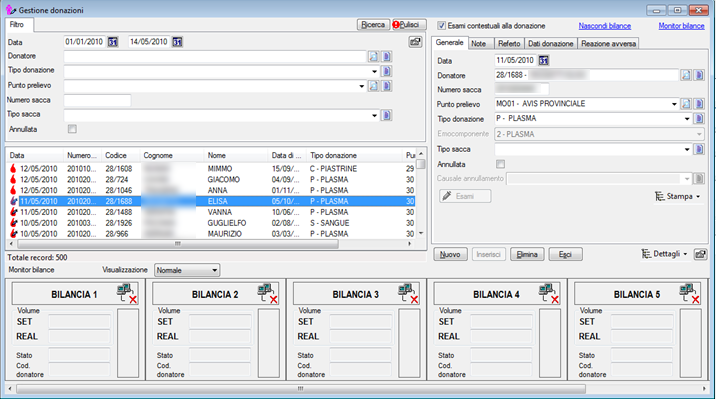Image resolution: width=716 pixels, height=399 pixels.
Task: Click the search icon beside the filter Punto prelievo
Action: click(x=374, y=86)
